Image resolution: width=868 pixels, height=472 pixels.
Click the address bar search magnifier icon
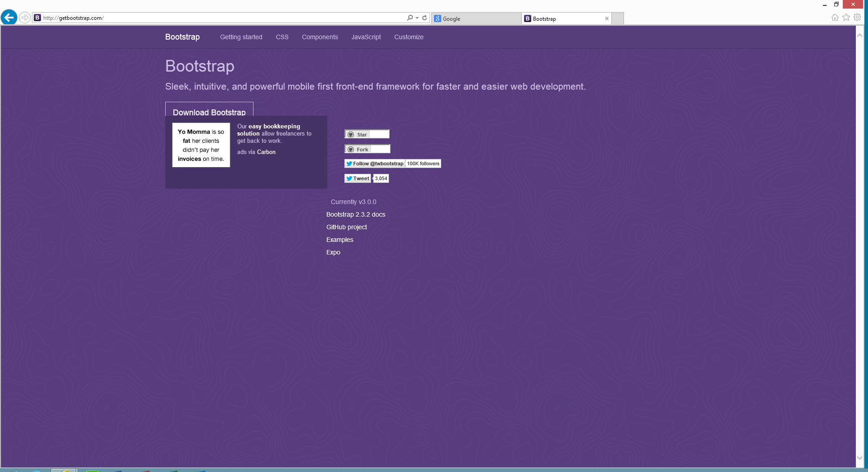pyautogui.click(x=410, y=18)
